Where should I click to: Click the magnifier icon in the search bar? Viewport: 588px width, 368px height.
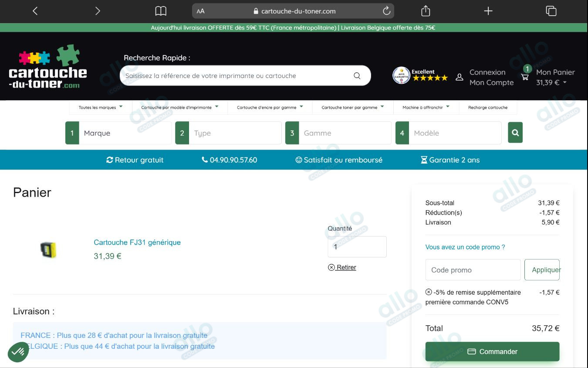tap(357, 75)
